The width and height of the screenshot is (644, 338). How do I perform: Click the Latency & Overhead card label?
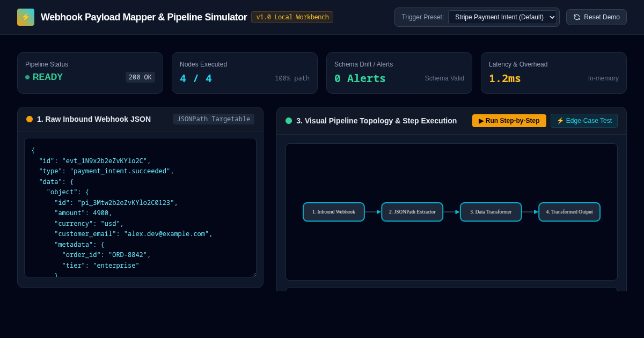(518, 64)
